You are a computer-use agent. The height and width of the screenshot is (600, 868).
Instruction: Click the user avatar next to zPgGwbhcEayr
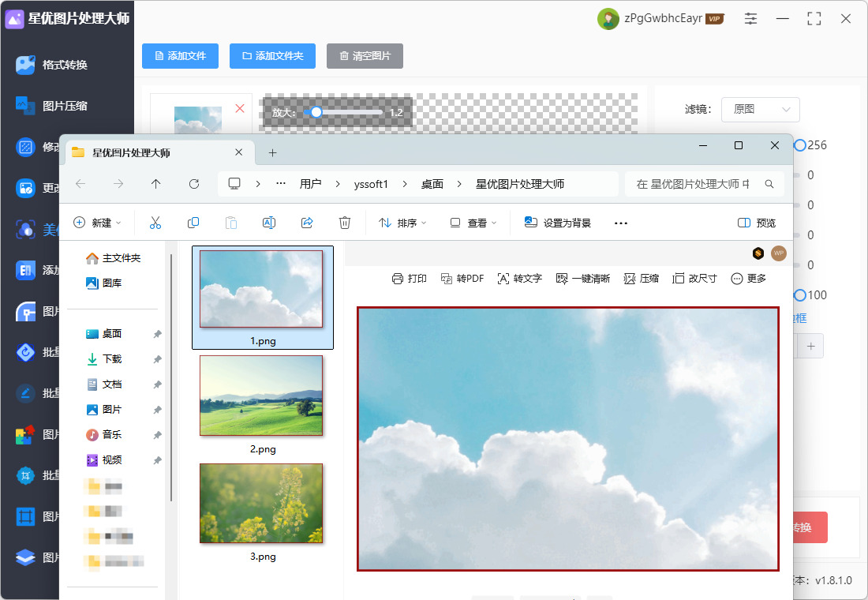point(608,19)
